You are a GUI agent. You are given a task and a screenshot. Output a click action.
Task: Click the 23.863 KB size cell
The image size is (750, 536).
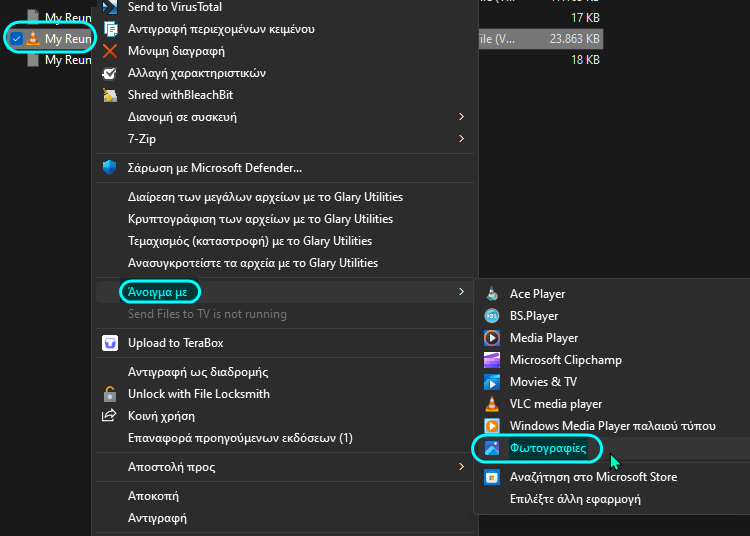coord(574,39)
